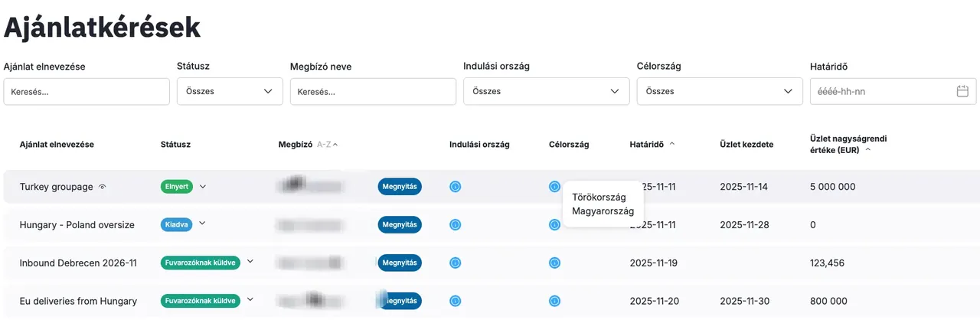
Task: Expand the Elnyert status chevron
Action: (203, 186)
